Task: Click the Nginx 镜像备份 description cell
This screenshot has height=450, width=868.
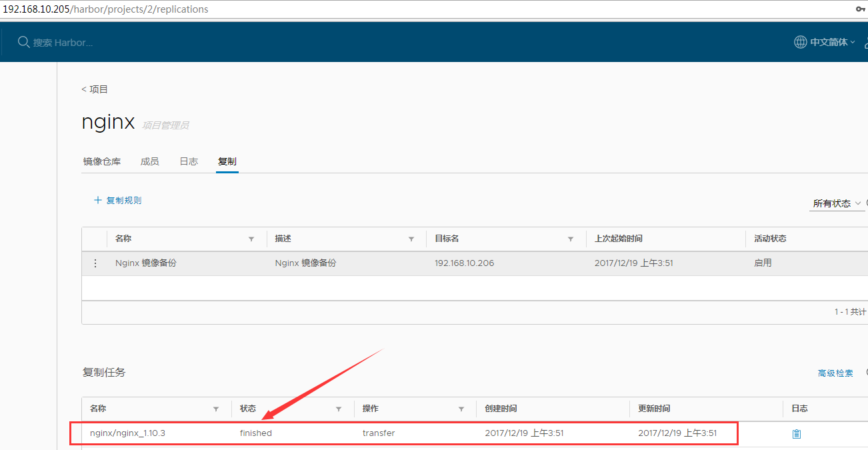Action: pos(306,263)
